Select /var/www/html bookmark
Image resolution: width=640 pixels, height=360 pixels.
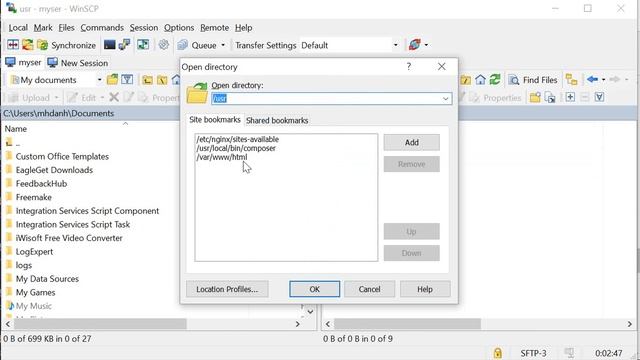(x=222, y=157)
